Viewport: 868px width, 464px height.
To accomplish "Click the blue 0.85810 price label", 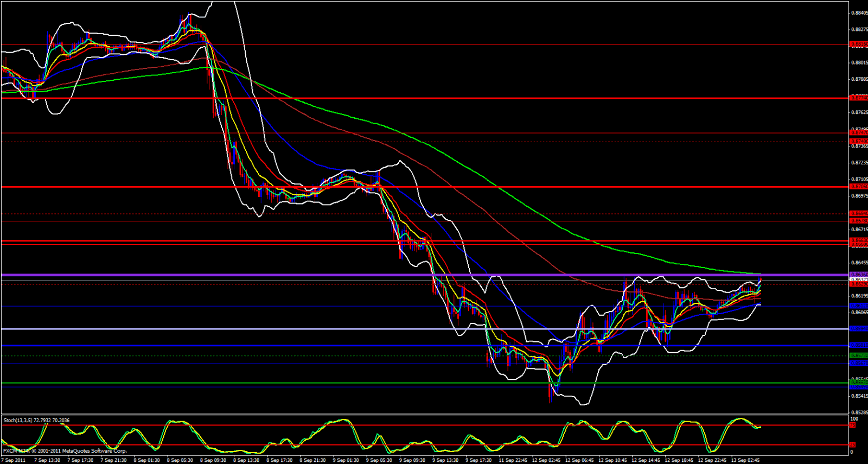I will [x=858, y=345].
